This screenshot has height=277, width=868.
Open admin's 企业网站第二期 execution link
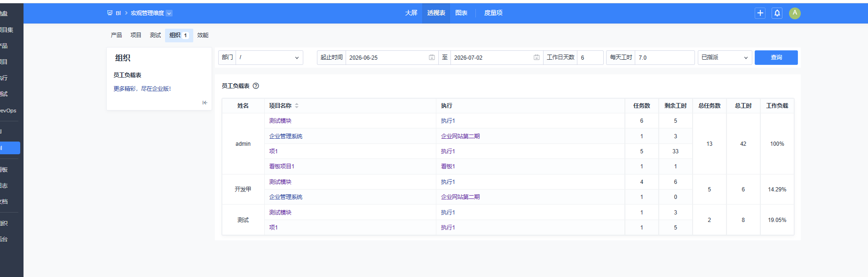460,136
